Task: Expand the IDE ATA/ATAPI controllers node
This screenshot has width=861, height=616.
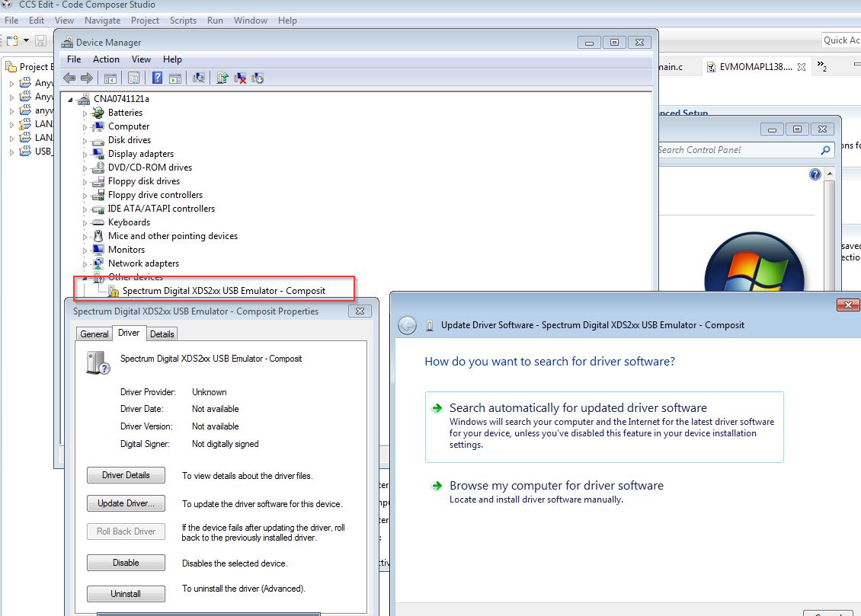Action: click(85, 209)
